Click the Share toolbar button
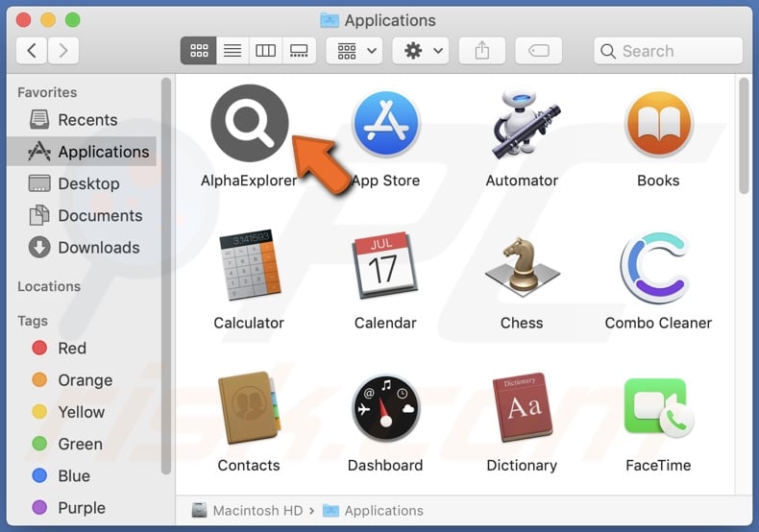Screen dimensions: 759x532 coord(481,50)
